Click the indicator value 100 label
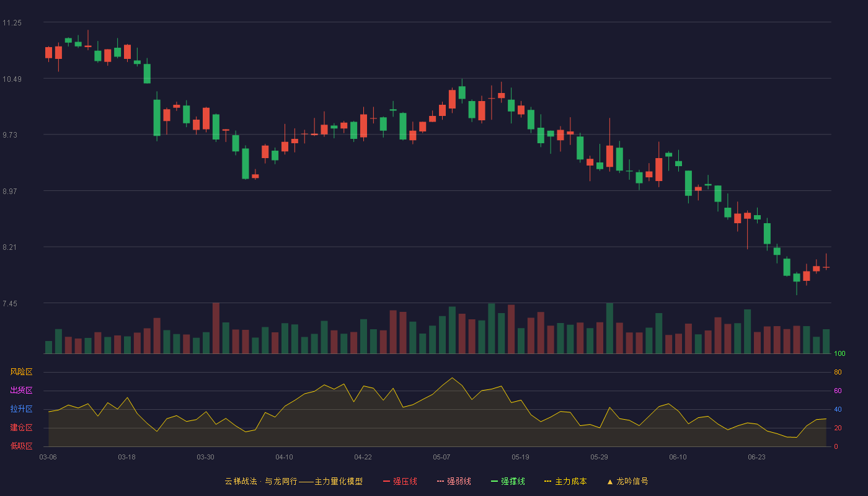The height and width of the screenshot is (496, 868). 840,354
